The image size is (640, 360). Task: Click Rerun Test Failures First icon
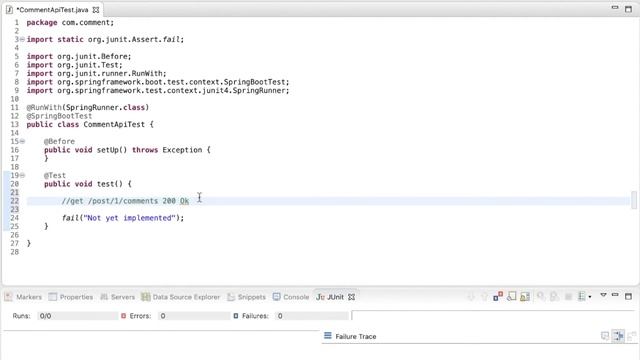click(x=554, y=297)
